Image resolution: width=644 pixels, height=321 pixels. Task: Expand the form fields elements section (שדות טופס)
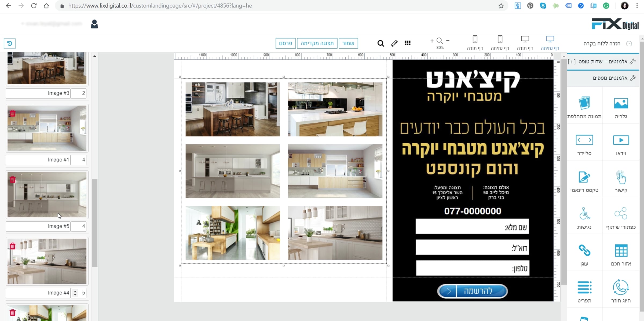(603, 62)
